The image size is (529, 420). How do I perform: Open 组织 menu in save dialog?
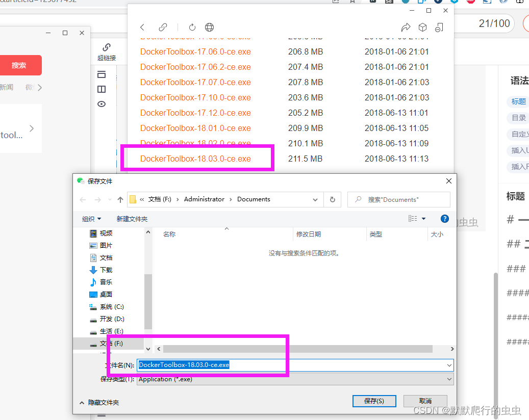click(91, 219)
